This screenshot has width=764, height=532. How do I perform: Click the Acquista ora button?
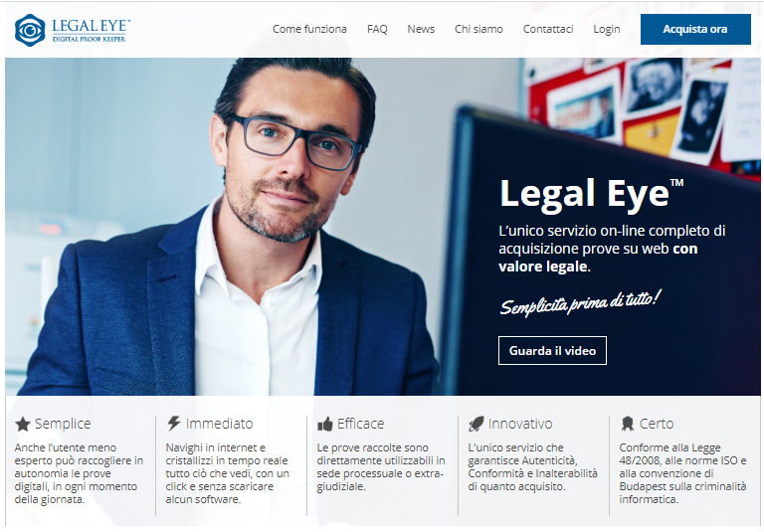pos(695,29)
